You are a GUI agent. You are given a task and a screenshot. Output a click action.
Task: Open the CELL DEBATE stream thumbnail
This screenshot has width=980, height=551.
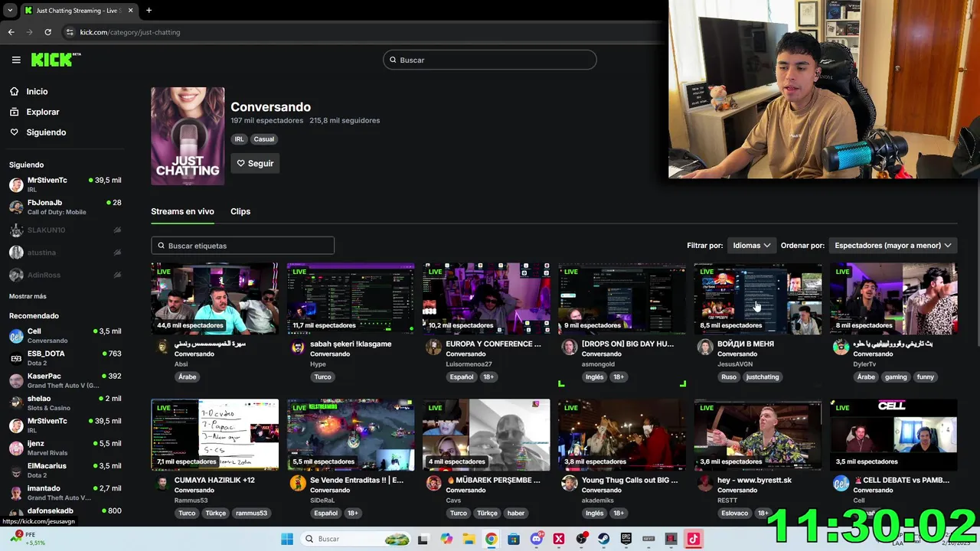tap(893, 435)
